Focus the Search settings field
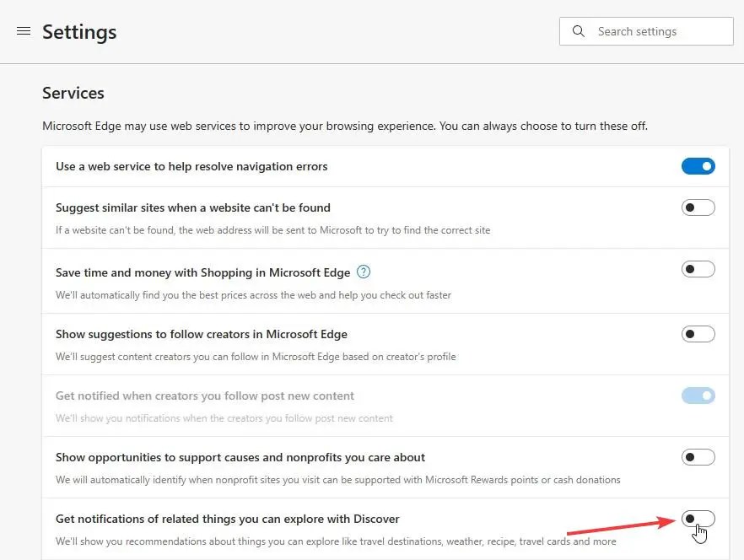This screenshot has width=744, height=560. pos(646,31)
